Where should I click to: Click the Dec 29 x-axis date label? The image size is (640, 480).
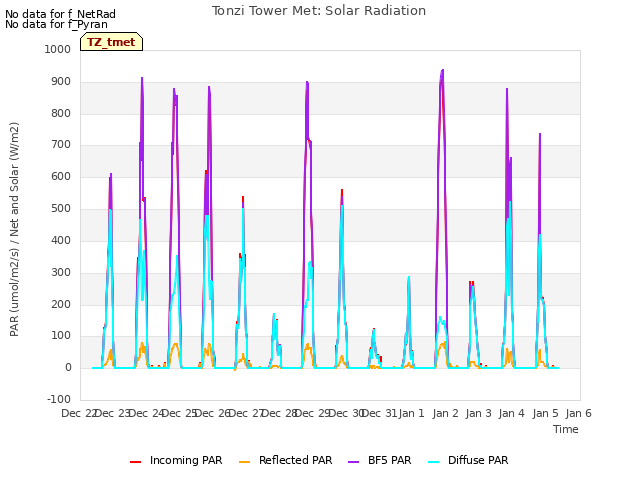(x=312, y=413)
